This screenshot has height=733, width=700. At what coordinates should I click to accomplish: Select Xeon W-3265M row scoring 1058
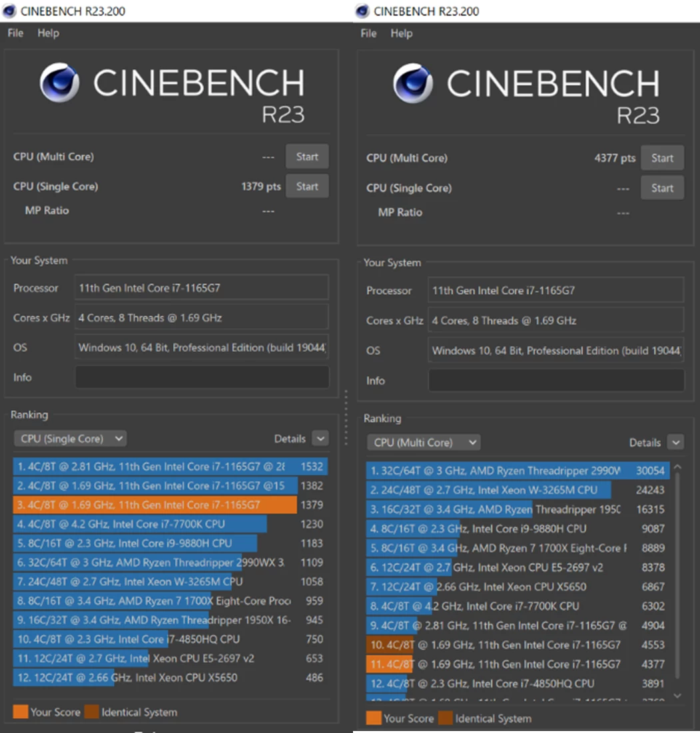(x=171, y=581)
